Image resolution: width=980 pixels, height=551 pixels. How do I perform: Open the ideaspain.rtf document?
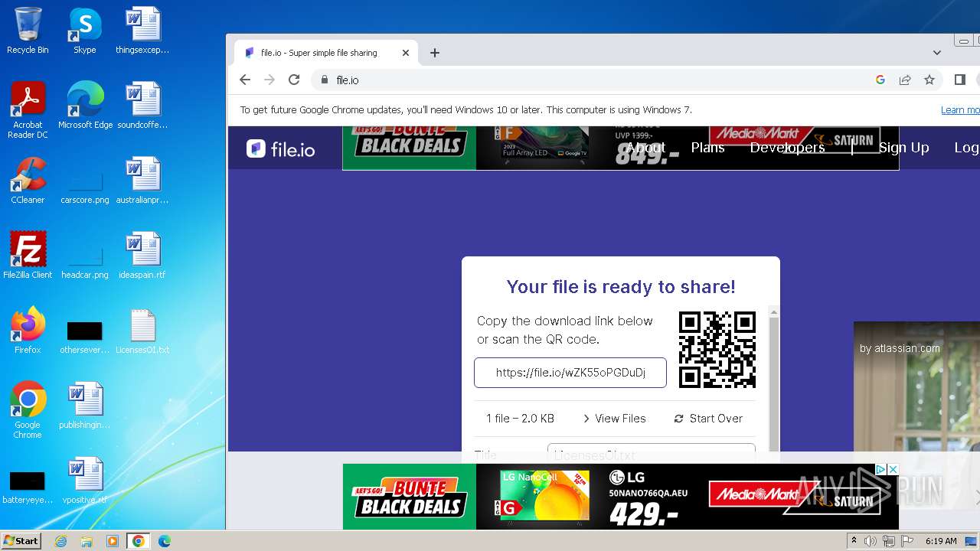[x=142, y=256]
